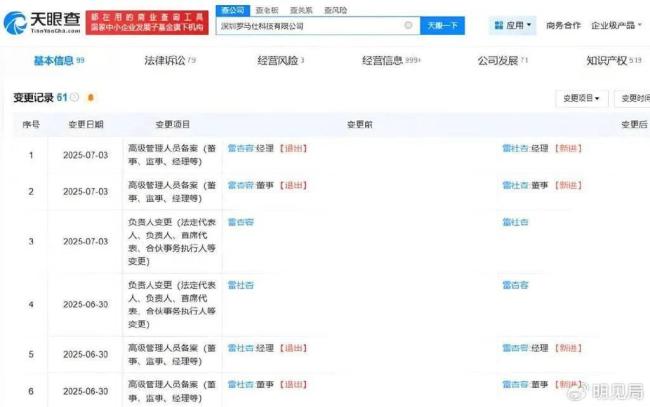This screenshot has width=650, height=407.
Task: Switch to the 知识产权 tab
Action: pos(614,61)
